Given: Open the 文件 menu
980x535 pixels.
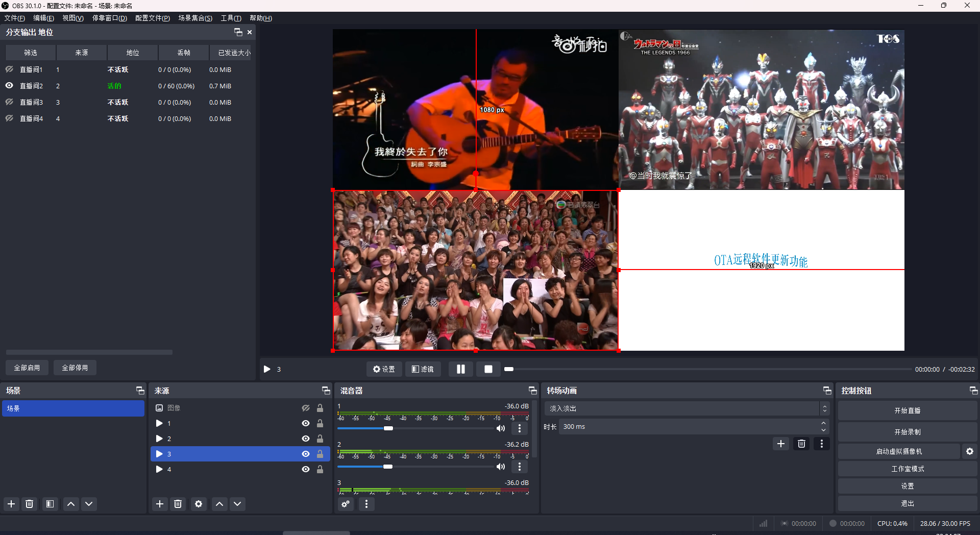Looking at the screenshot, I should [14, 18].
